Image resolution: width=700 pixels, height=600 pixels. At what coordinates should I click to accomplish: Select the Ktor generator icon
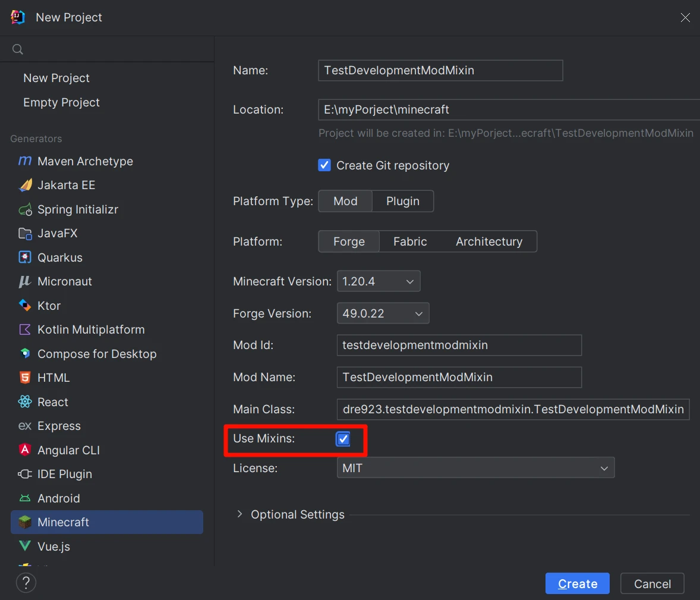[25, 306]
